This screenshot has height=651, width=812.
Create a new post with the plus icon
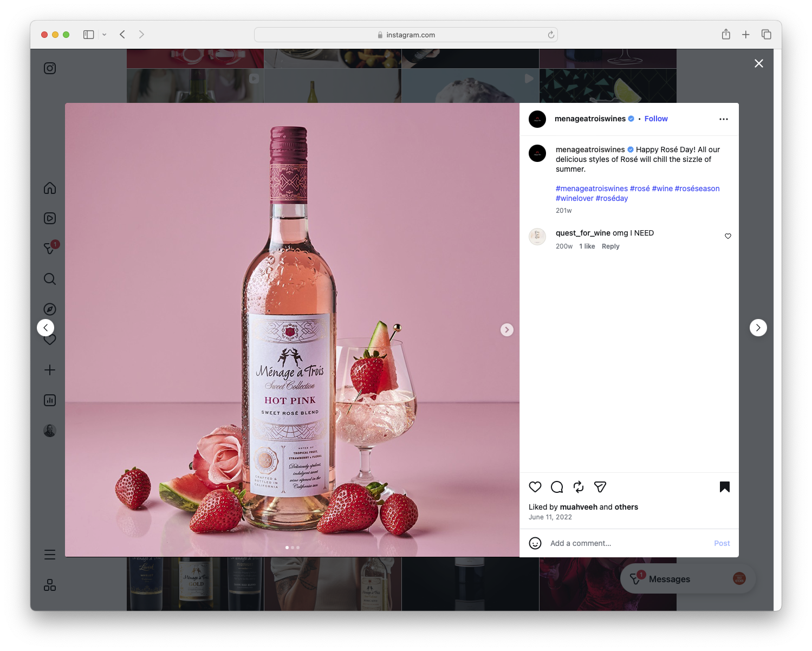click(49, 370)
